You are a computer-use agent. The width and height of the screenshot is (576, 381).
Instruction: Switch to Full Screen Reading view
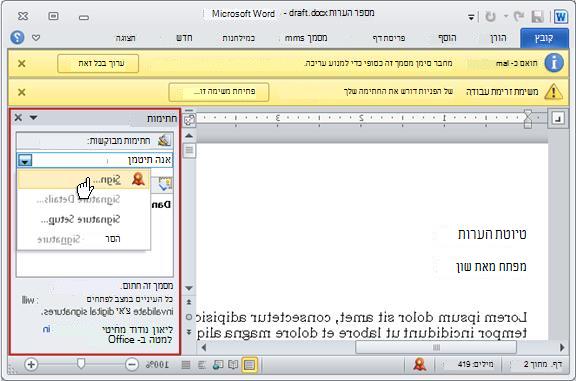point(233,364)
